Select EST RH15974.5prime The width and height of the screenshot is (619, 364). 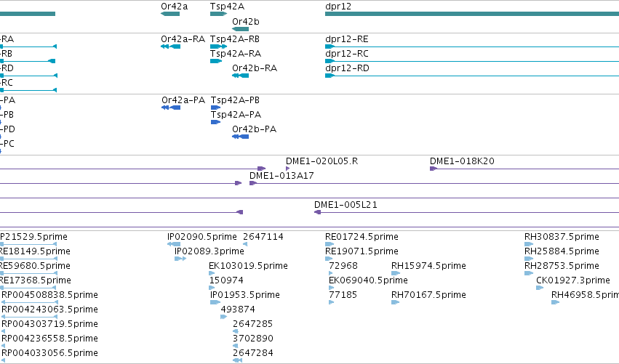tap(396, 273)
